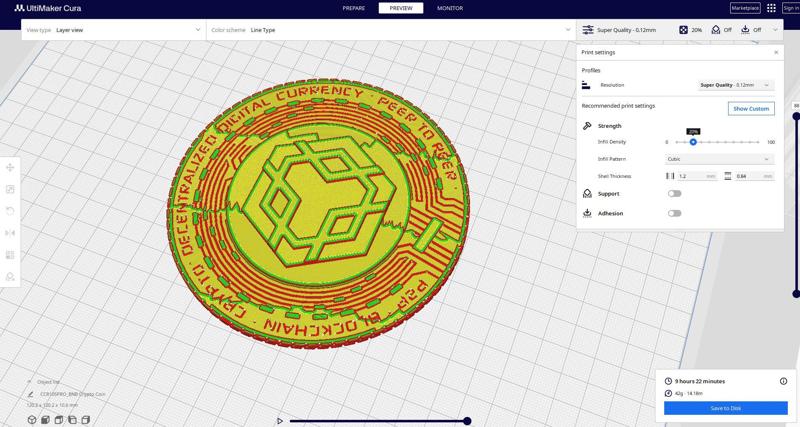Select the Scale tool in left toolbar
The width and height of the screenshot is (800, 427).
(x=10, y=189)
